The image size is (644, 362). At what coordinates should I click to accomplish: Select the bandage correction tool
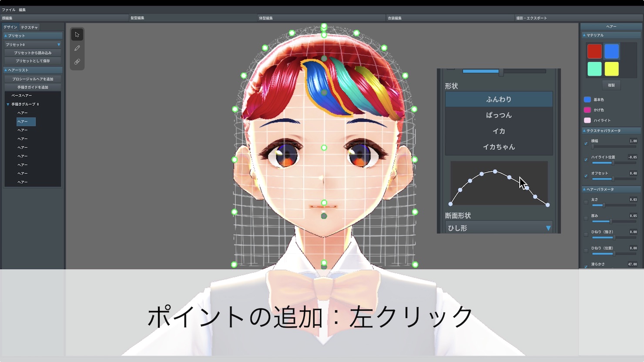(x=77, y=62)
